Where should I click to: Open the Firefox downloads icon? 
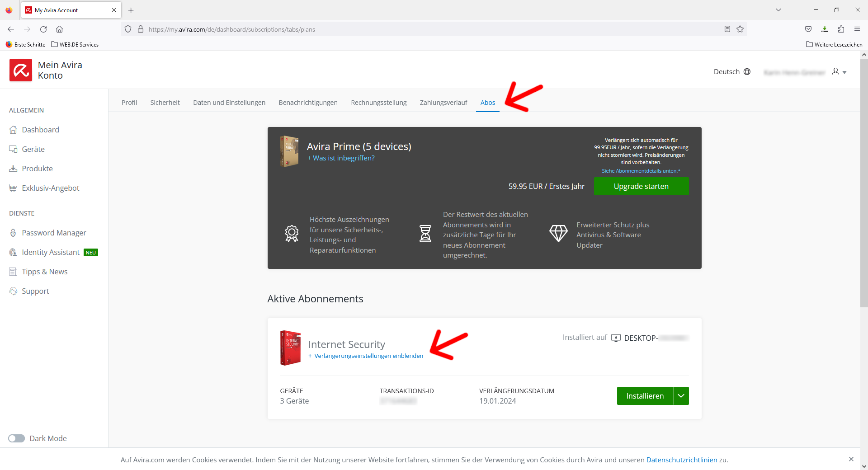[825, 29]
